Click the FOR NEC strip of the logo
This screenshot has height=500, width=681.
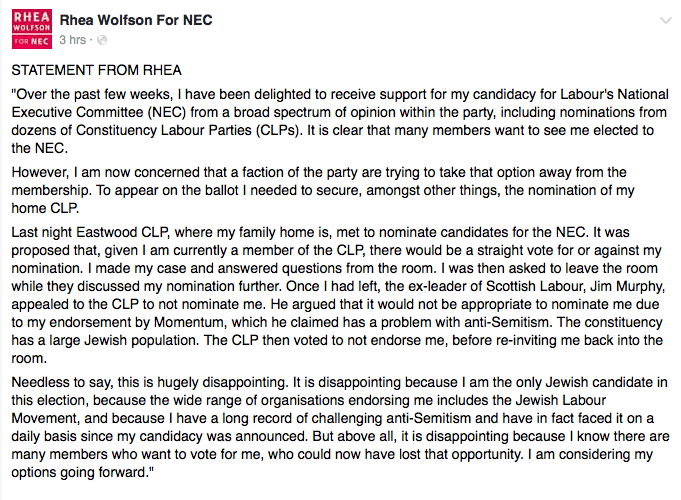(x=32, y=41)
